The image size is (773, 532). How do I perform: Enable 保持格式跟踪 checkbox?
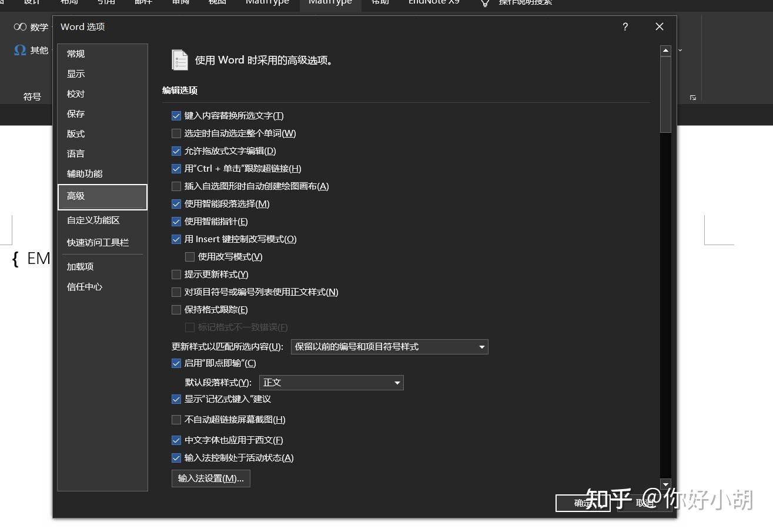(x=176, y=310)
